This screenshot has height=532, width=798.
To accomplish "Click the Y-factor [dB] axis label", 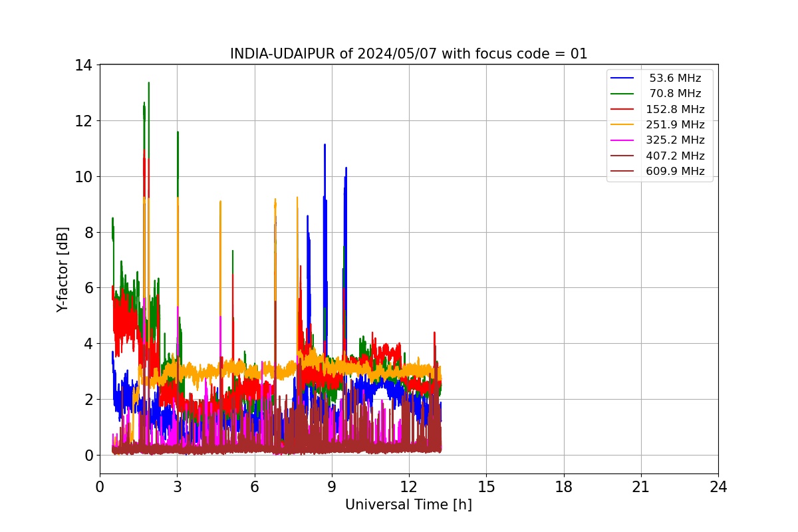I will 63,269.
